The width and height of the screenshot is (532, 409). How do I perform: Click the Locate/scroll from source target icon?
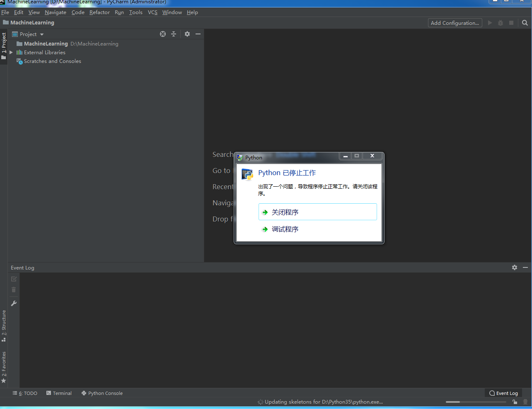pos(163,34)
